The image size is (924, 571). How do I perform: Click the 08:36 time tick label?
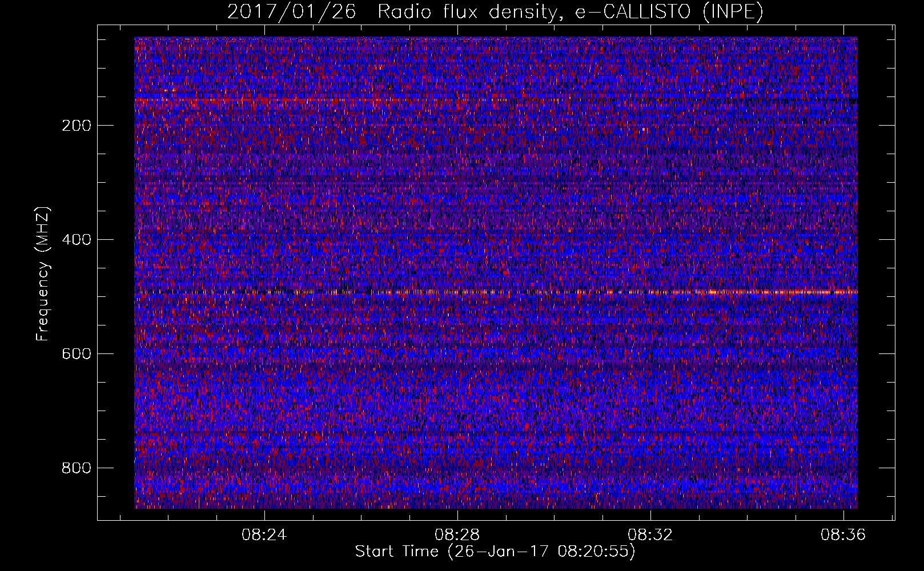click(x=843, y=535)
